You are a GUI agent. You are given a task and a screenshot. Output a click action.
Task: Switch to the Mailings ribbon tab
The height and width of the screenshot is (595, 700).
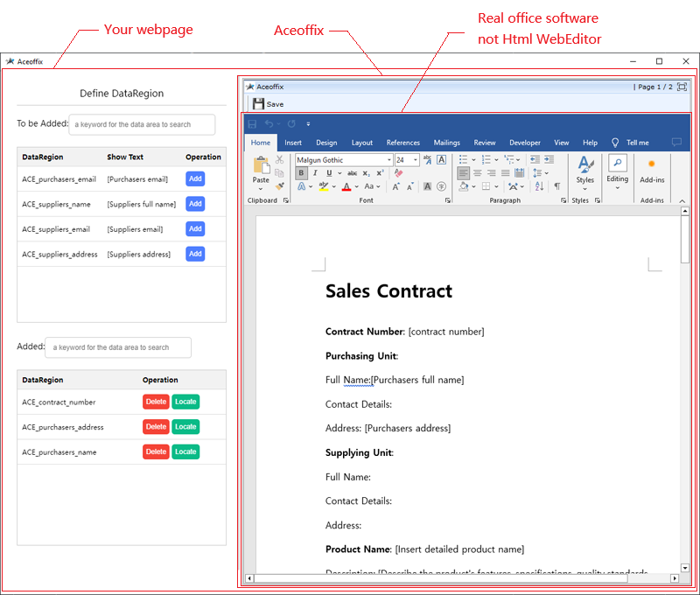[447, 143]
